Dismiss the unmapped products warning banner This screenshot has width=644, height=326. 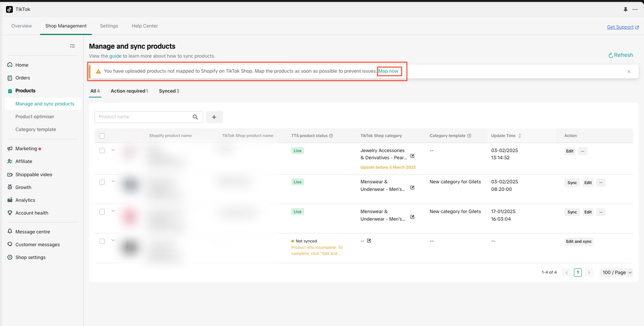pyautogui.click(x=629, y=72)
